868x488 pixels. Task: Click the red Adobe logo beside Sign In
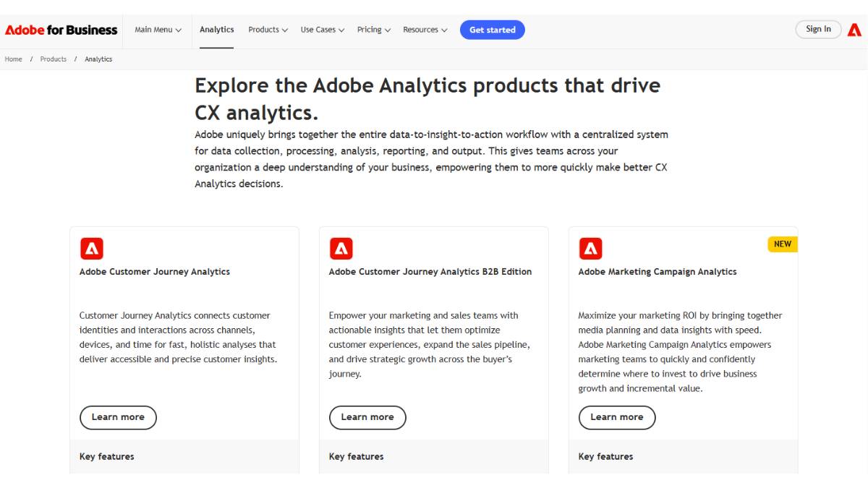(854, 30)
